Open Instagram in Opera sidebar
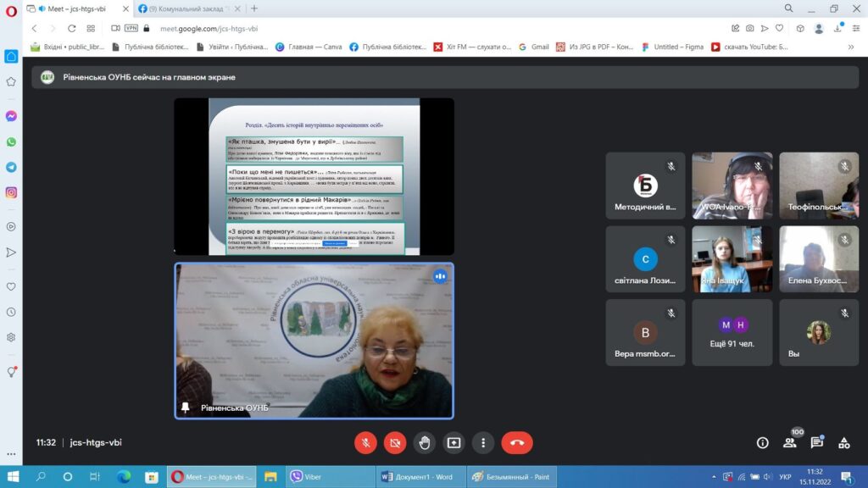 tap(11, 192)
